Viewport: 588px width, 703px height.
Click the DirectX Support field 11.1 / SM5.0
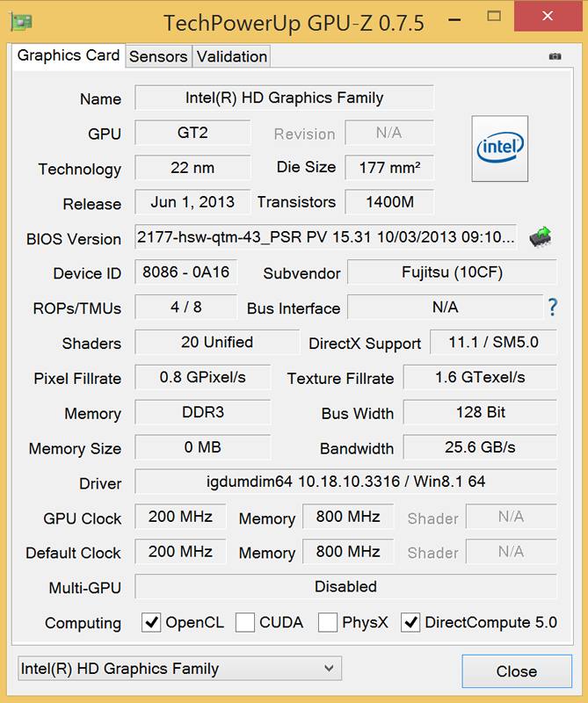[493, 342]
